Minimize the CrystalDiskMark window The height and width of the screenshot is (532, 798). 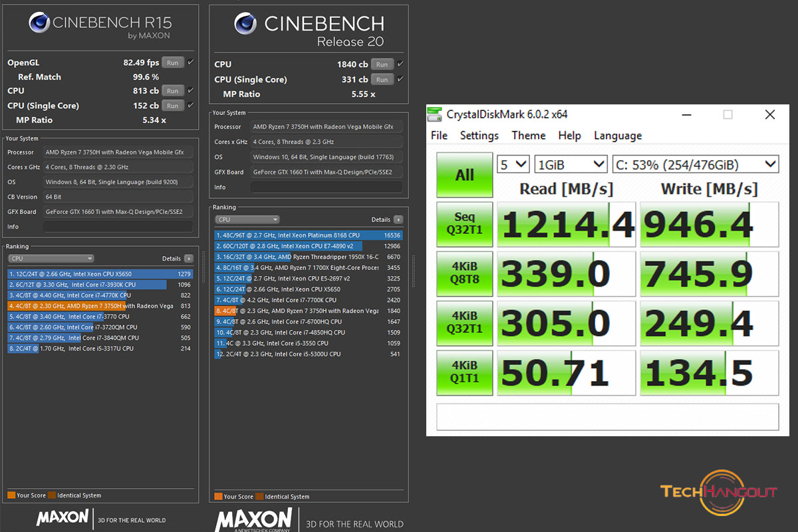tap(686, 114)
